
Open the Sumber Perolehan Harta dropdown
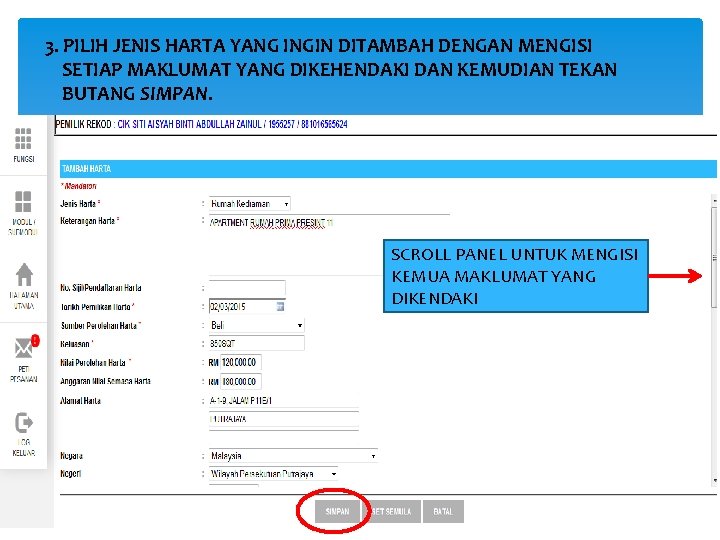click(256, 325)
